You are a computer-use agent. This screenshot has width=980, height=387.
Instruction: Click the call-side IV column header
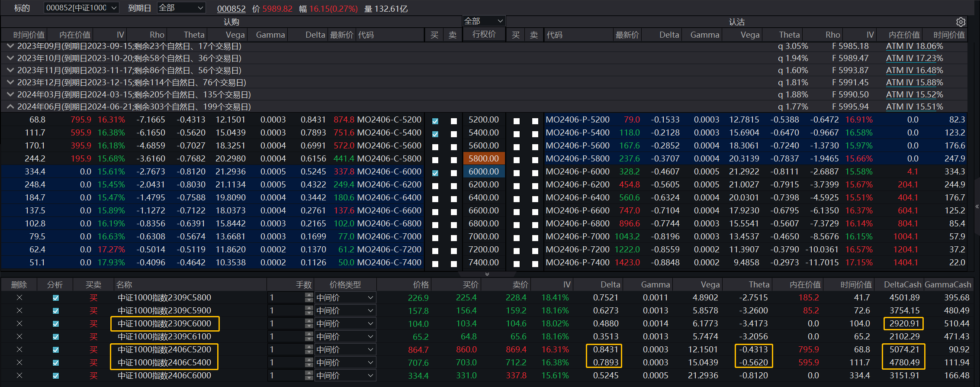click(x=120, y=35)
